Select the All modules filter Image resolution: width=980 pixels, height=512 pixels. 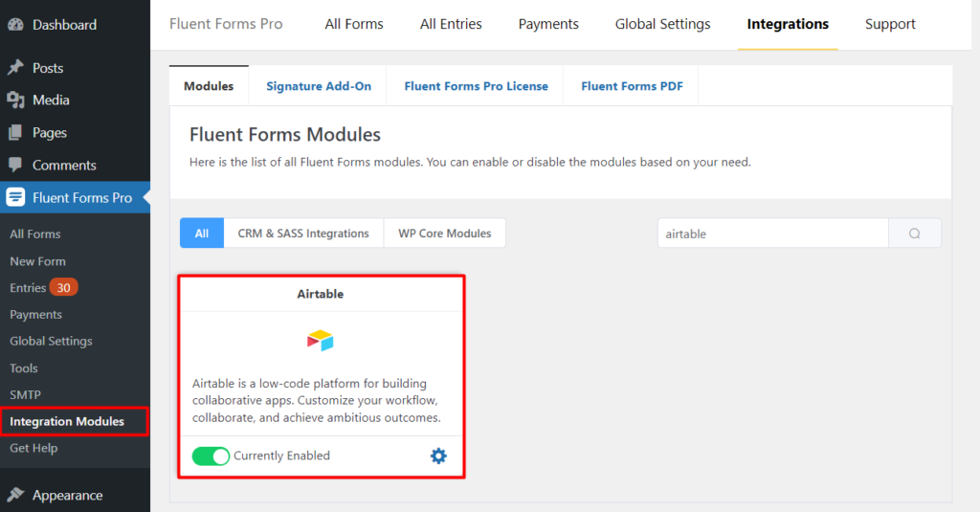click(202, 234)
